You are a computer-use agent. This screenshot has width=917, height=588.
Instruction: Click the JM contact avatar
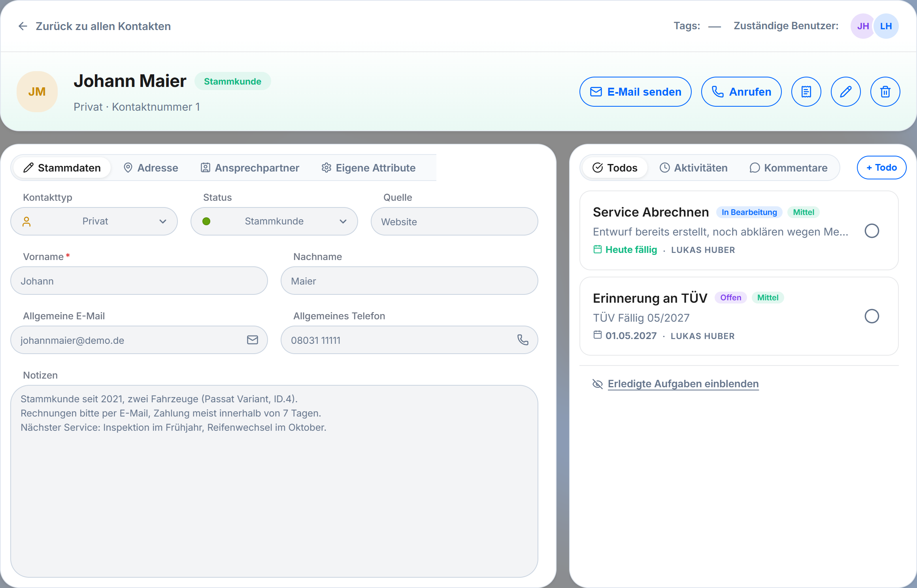point(37,92)
